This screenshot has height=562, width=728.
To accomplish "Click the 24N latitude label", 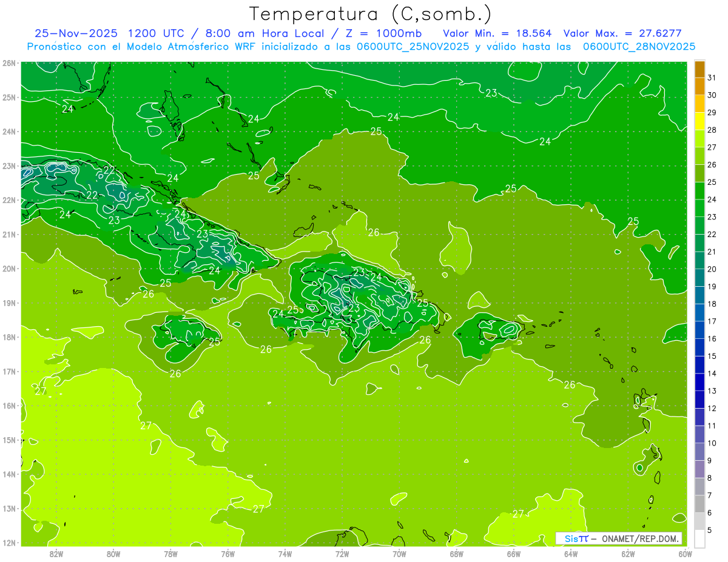I will (x=9, y=132).
